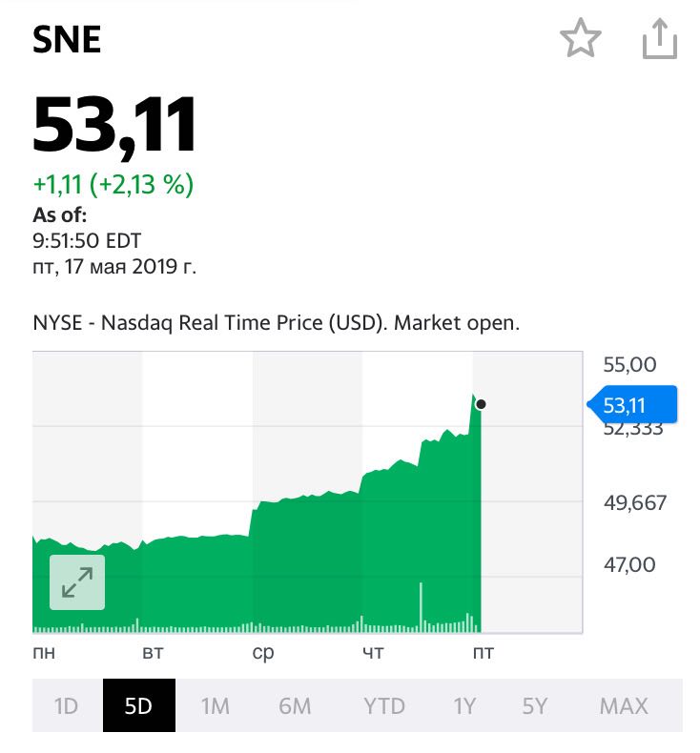The height and width of the screenshot is (753, 700).
Task: Select the 5D time range
Action: [139, 705]
